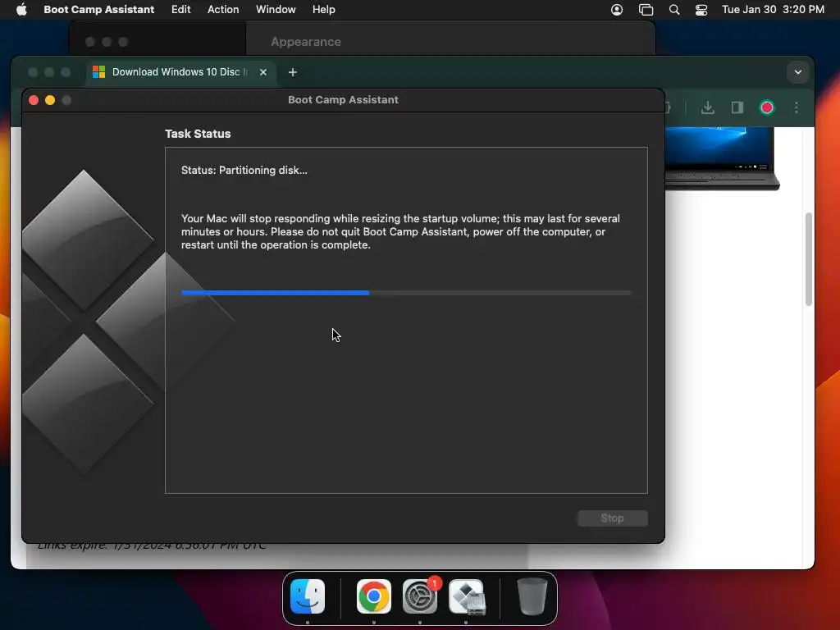Close the Boot Camp Assistant window
Image resolution: width=840 pixels, height=630 pixels.
tap(34, 100)
